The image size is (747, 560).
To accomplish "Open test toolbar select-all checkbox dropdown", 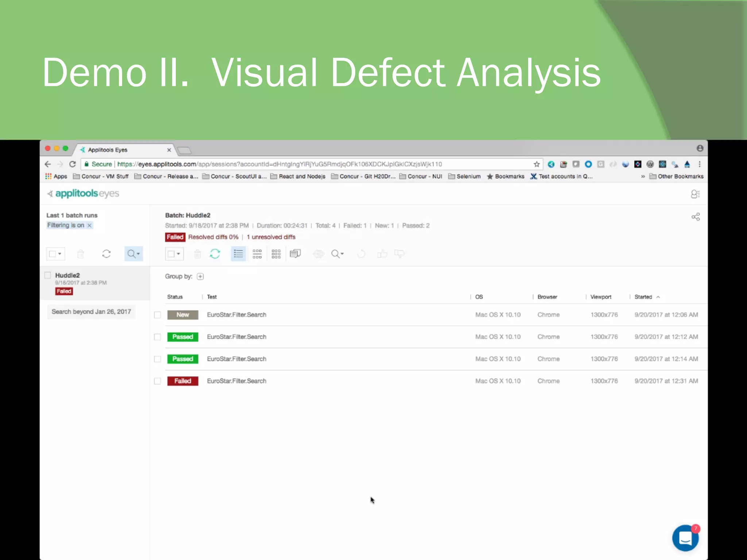I will pyautogui.click(x=174, y=254).
